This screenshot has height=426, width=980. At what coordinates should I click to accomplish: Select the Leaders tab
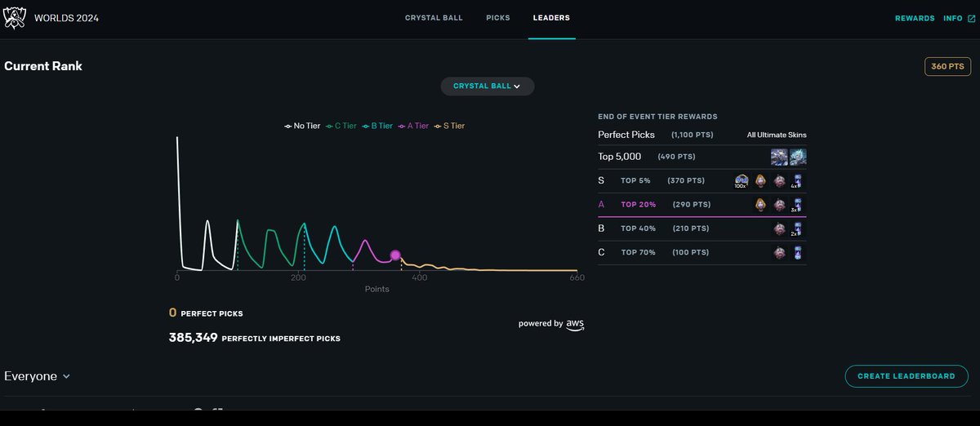pos(551,18)
